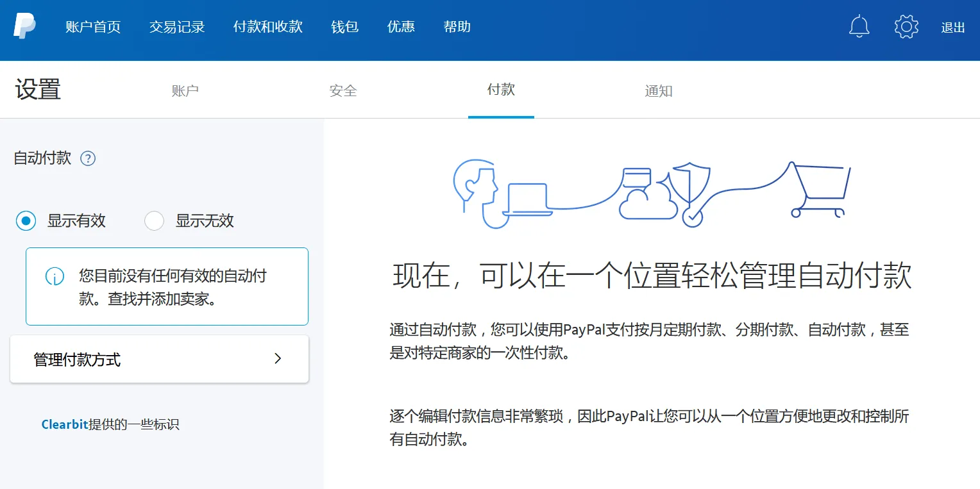This screenshot has height=489, width=980.
Task: Click the laptop illustration graphic
Action: tap(527, 200)
